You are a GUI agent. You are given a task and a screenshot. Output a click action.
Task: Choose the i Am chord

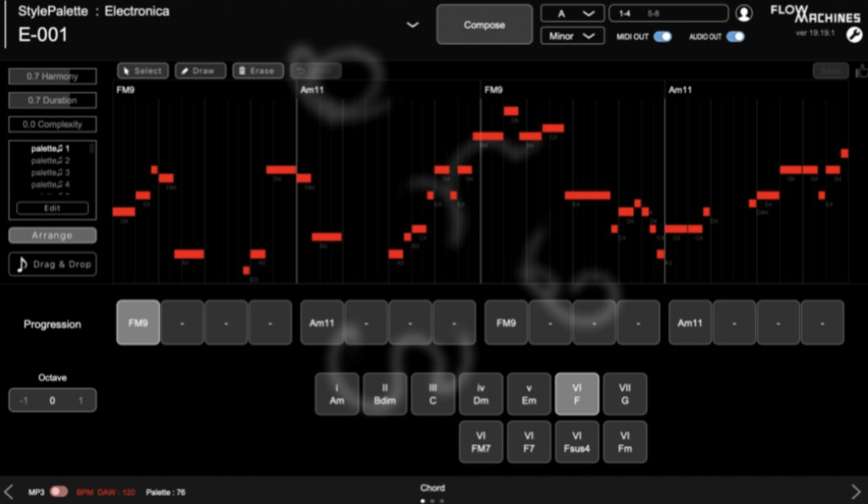(337, 394)
